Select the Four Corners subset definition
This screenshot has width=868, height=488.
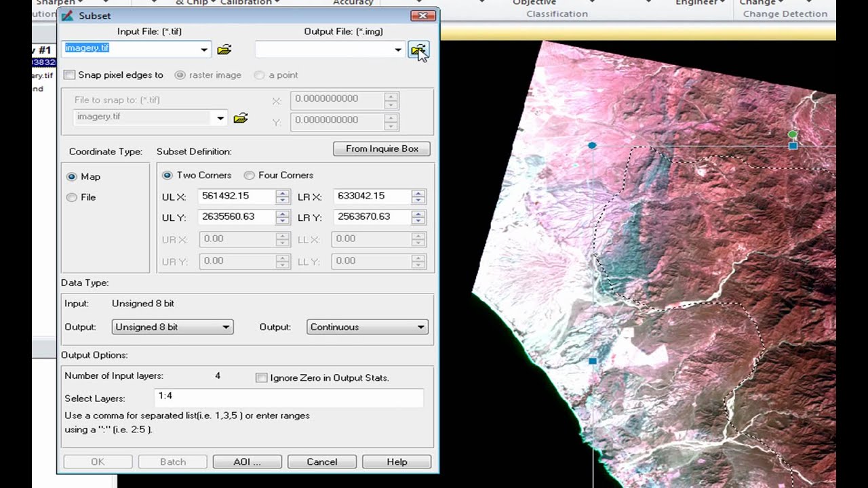(x=249, y=176)
